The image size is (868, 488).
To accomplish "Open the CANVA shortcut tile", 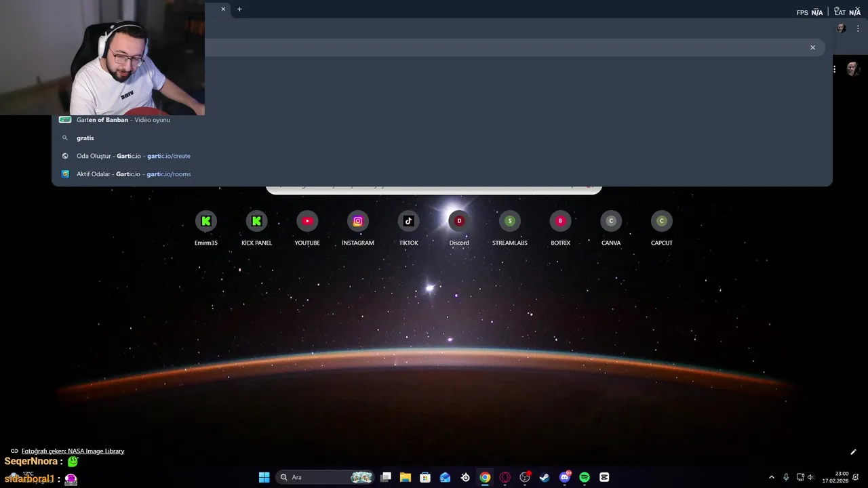I will (x=611, y=228).
